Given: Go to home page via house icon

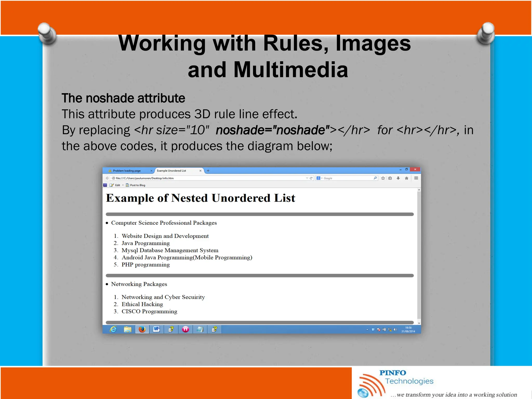Looking at the screenshot, I should 407,178.
